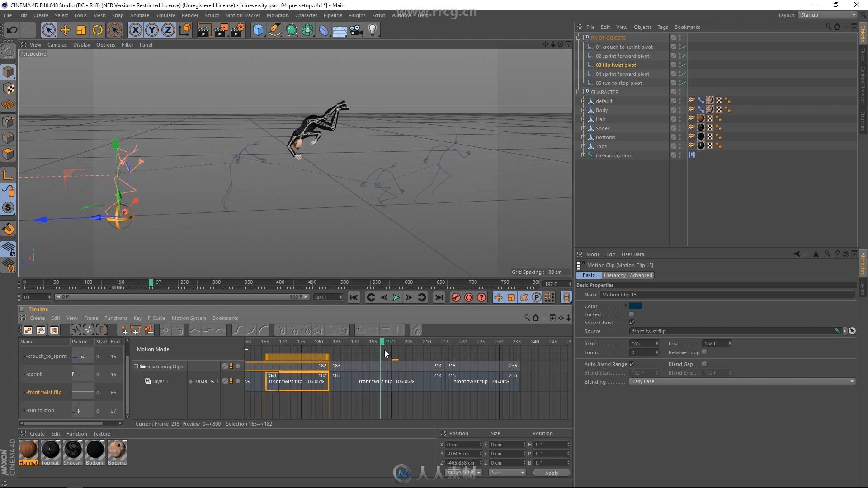Click Start frame 165 F field
The height and width of the screenshot is (488, 868).
coord(644,343)
